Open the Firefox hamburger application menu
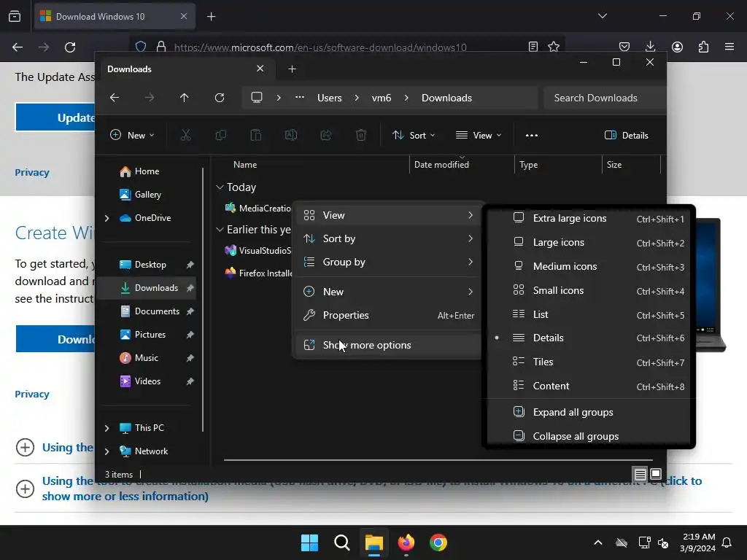This screenshot has width=747, height=560. (729, 47)
